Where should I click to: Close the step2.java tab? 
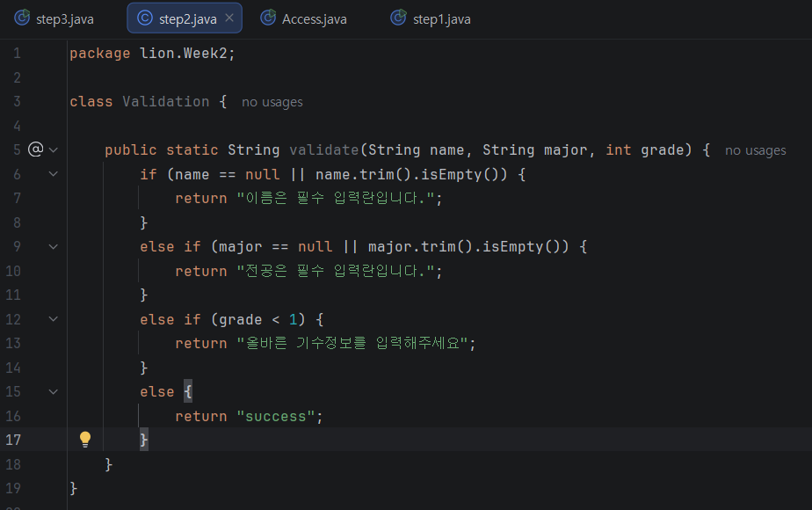click(229, 18)
